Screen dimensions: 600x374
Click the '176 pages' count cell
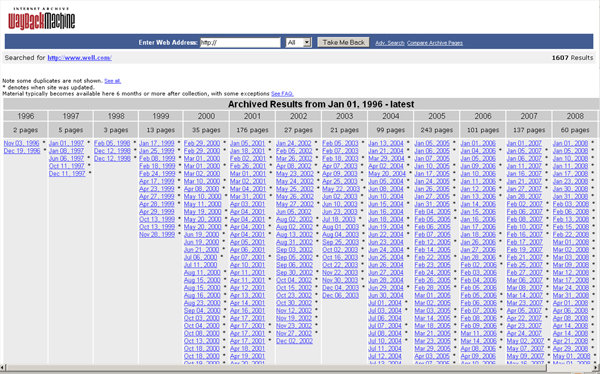pyautogui.click(x=252, y=130)
